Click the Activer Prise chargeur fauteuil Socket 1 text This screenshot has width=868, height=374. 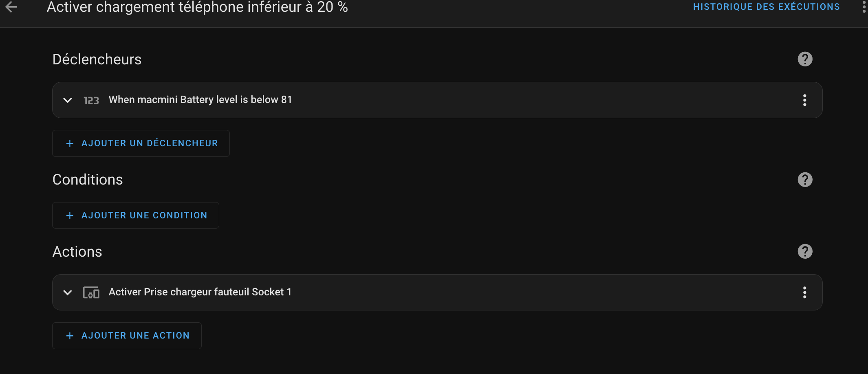tap(200, 292)
